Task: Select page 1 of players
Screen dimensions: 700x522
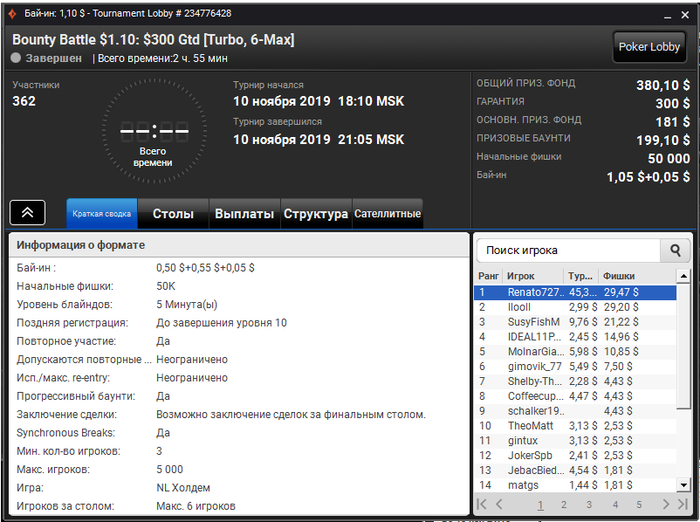Action: coord(540,505)
